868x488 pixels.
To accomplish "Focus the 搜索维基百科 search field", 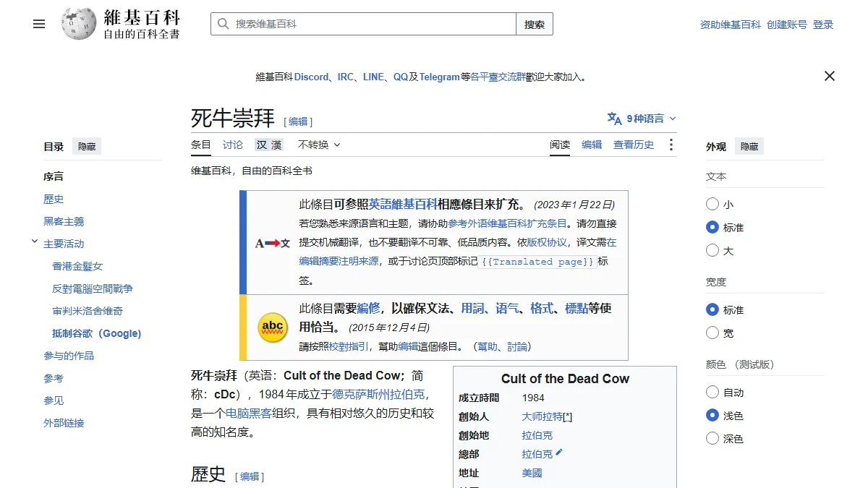I will pyautogui.click(x=363, y=24).
